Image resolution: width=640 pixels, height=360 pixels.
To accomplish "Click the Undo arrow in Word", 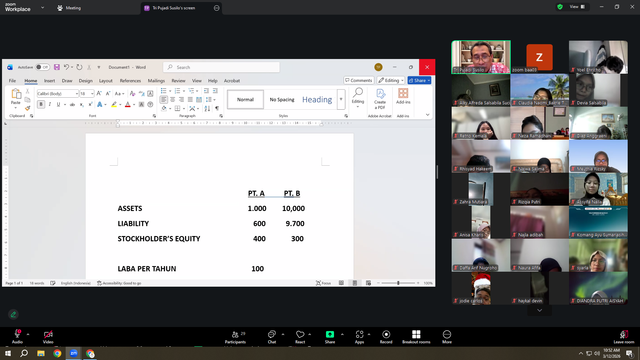I will point(66,67).
